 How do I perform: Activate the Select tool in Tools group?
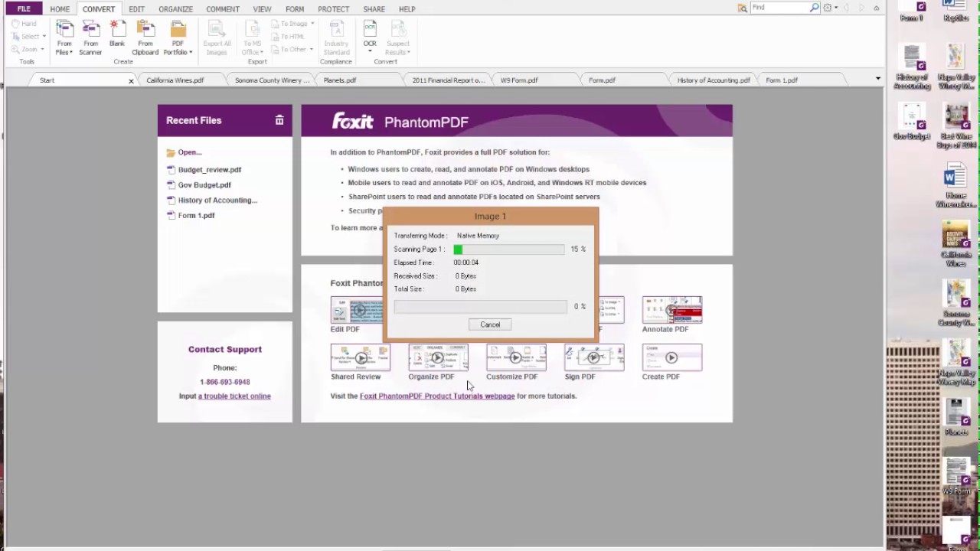pyautogui.click(x=28, y=36)
